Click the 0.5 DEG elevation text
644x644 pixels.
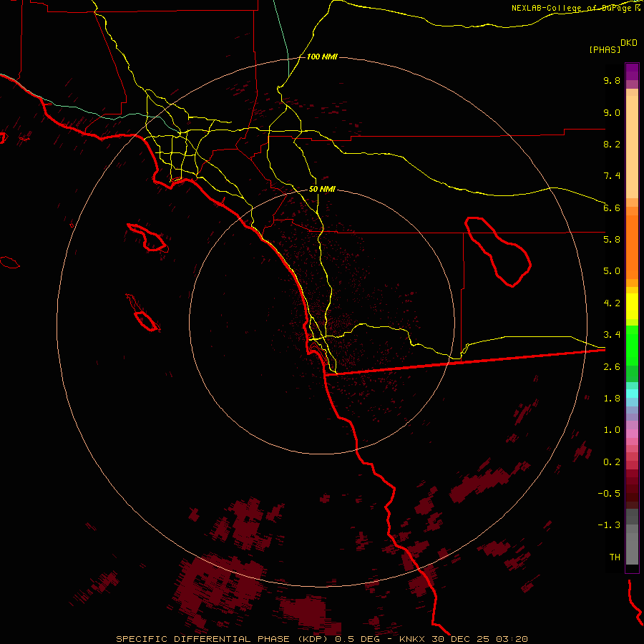click(359, 639)
